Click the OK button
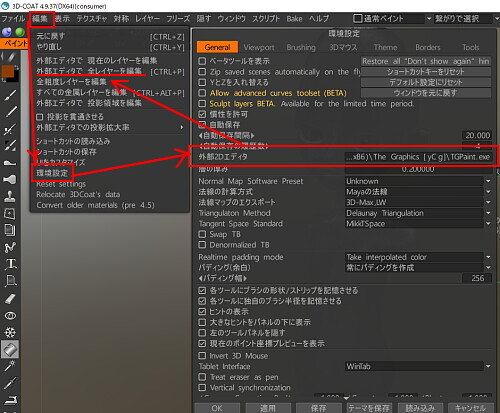Viewport: 500px width, 413px height. tap(217, 408)
